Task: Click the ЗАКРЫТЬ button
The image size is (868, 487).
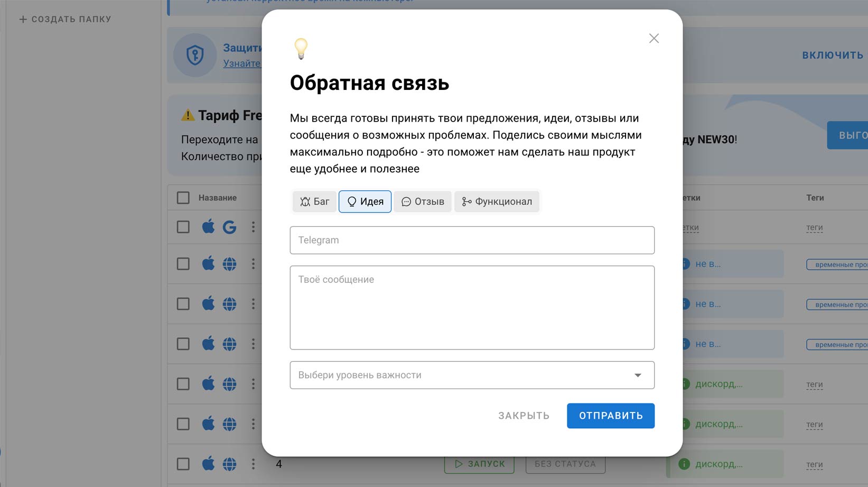Action: 524,416
